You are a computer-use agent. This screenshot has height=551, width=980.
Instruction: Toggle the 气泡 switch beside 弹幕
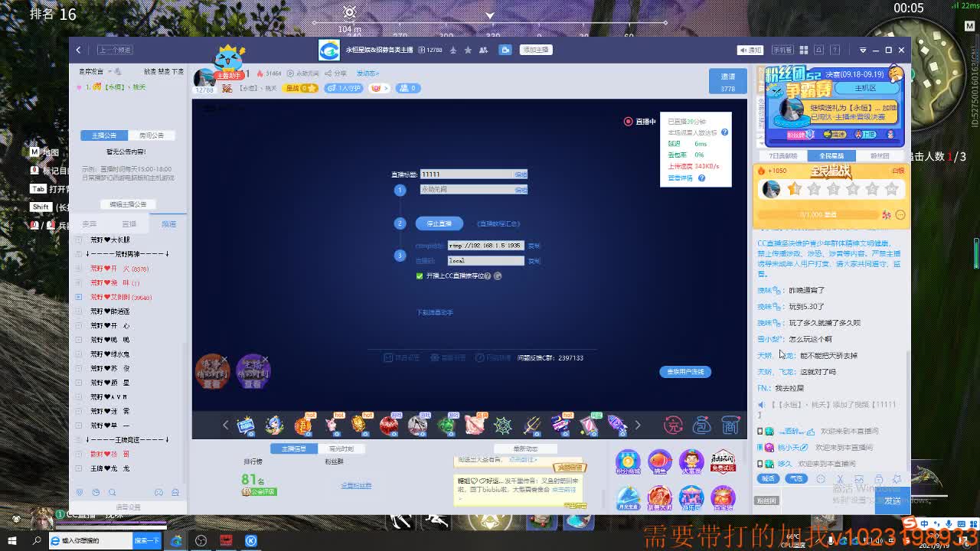797,478
